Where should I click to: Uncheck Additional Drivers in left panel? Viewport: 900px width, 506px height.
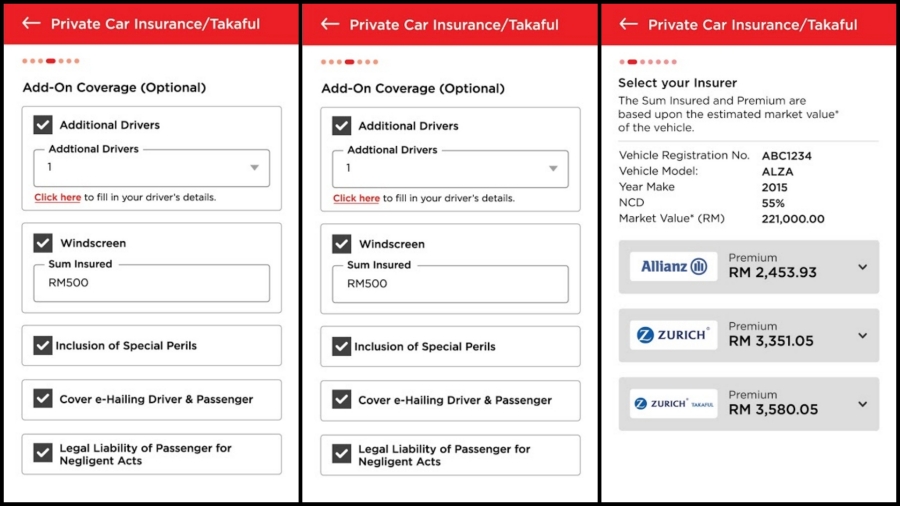pos(42,124)
